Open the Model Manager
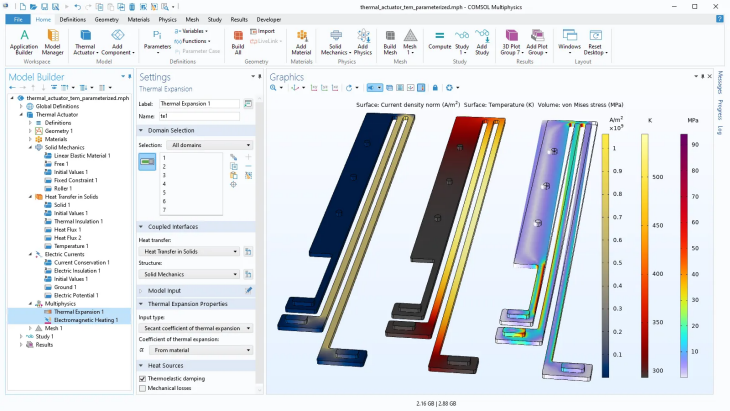Image resolution: width=730 pixels, height=411 pixels. click(x=53, y=42)
